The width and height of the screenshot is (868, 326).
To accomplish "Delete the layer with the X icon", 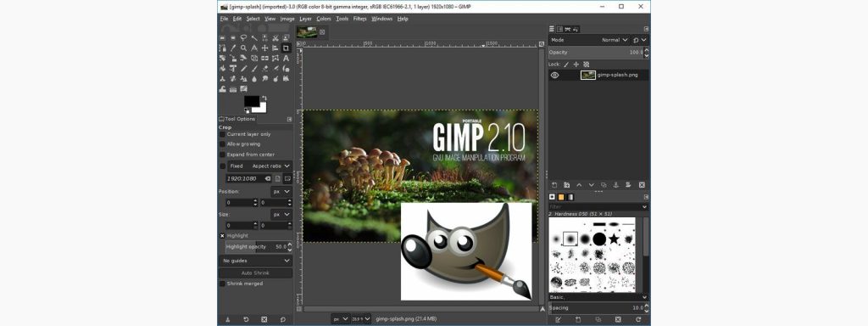I will tap(642, 185).
